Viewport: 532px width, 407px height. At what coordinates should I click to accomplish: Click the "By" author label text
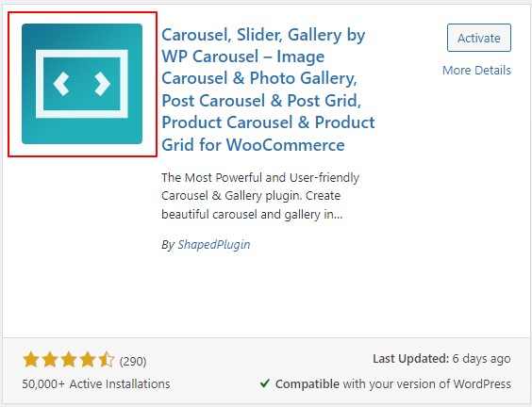click(168, 245)
